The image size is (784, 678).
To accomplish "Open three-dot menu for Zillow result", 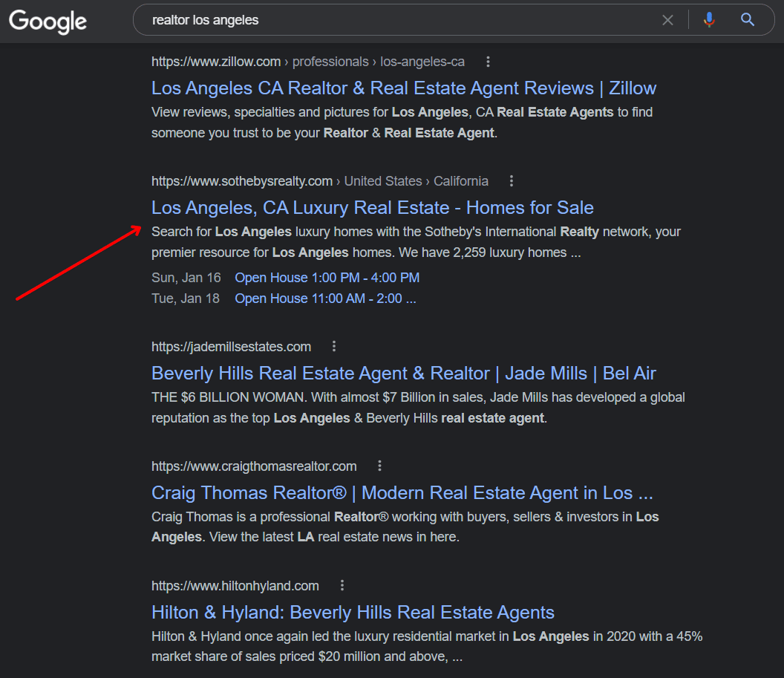I will [488, 62].
